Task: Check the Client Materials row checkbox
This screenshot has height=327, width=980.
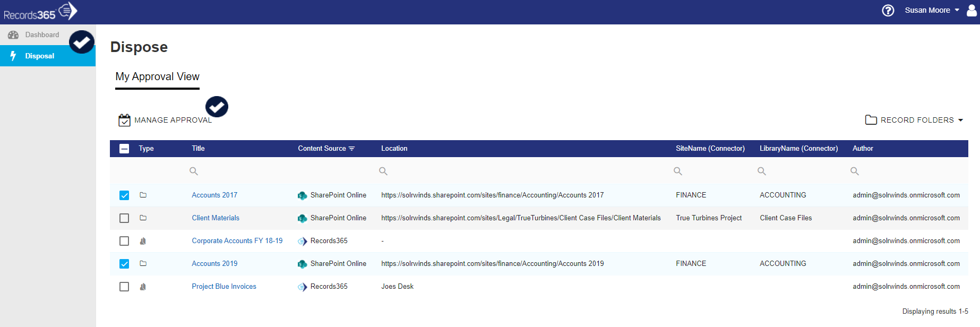Action: [x=124, y=218]
